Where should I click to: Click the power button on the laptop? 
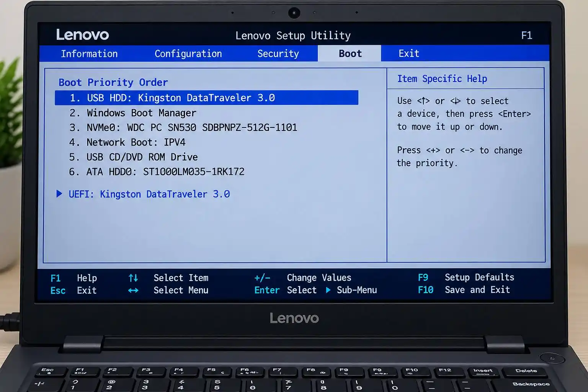click(x=552, y=358)
